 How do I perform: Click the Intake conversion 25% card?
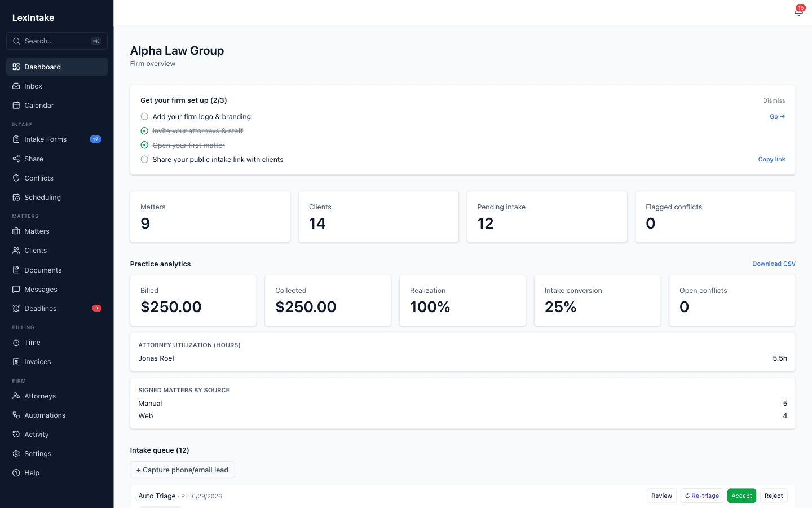click(598, 300)
